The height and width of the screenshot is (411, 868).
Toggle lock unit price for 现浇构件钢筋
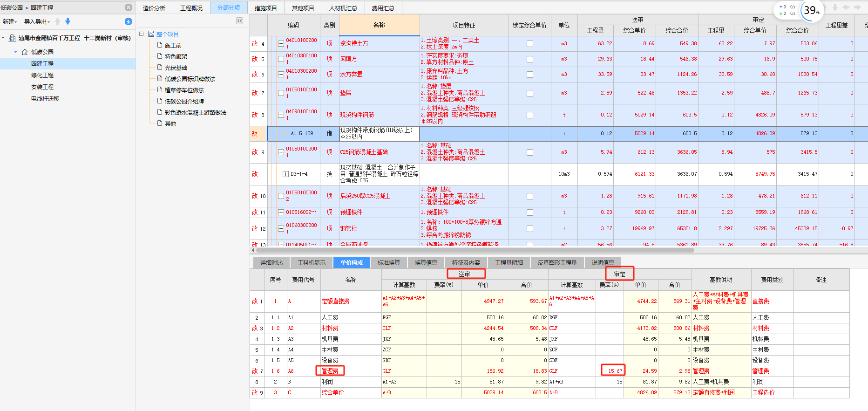click(x=530, y=115)
